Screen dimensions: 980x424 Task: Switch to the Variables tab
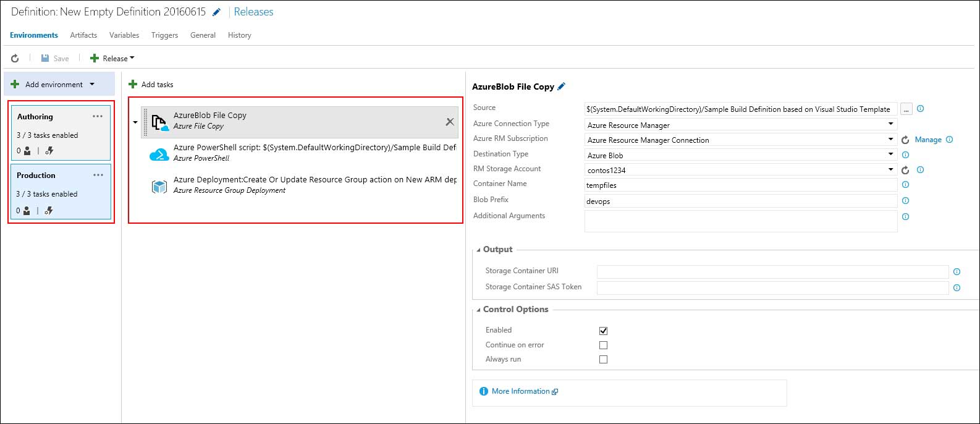coord(124,35)
